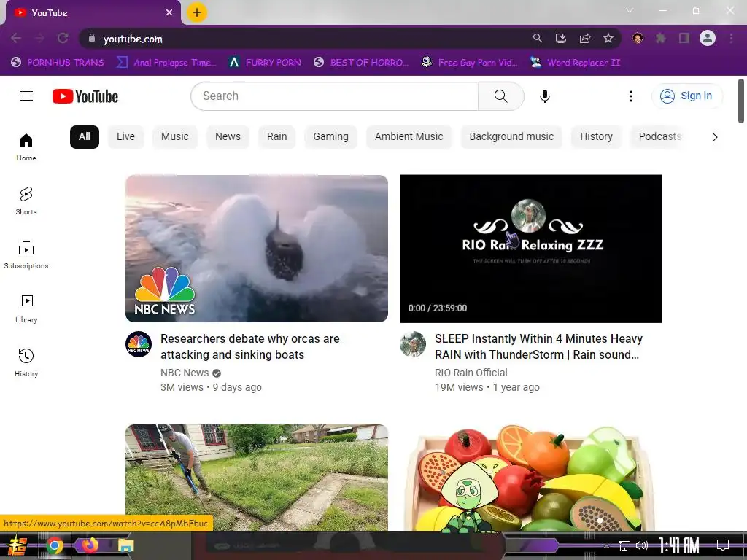Viewport: 747px width, 560px height.
Task: Open title 'SLEEP Instantly Within 4 Minutes Heavy RAIN'
Action: (538, 346)
